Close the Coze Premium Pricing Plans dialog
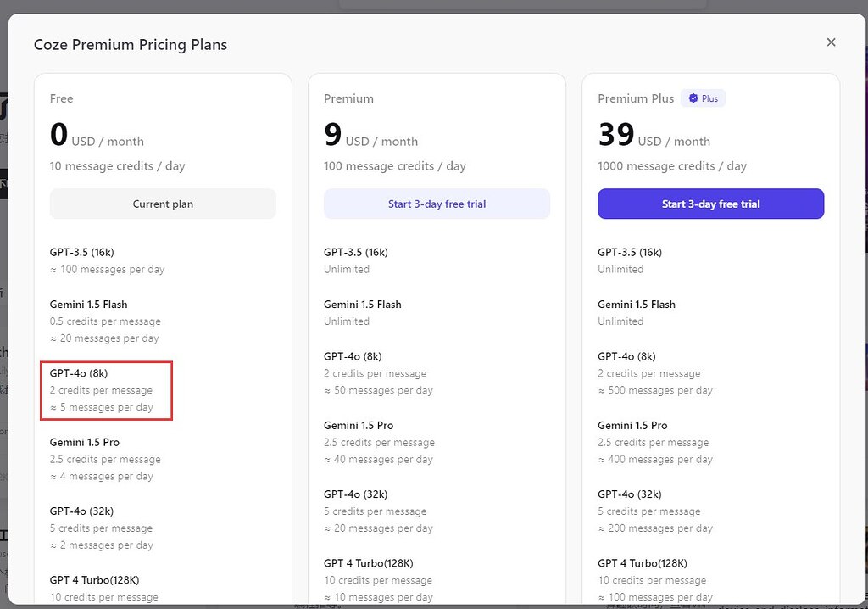Screen dimensions: 868x609 (831, 42)
